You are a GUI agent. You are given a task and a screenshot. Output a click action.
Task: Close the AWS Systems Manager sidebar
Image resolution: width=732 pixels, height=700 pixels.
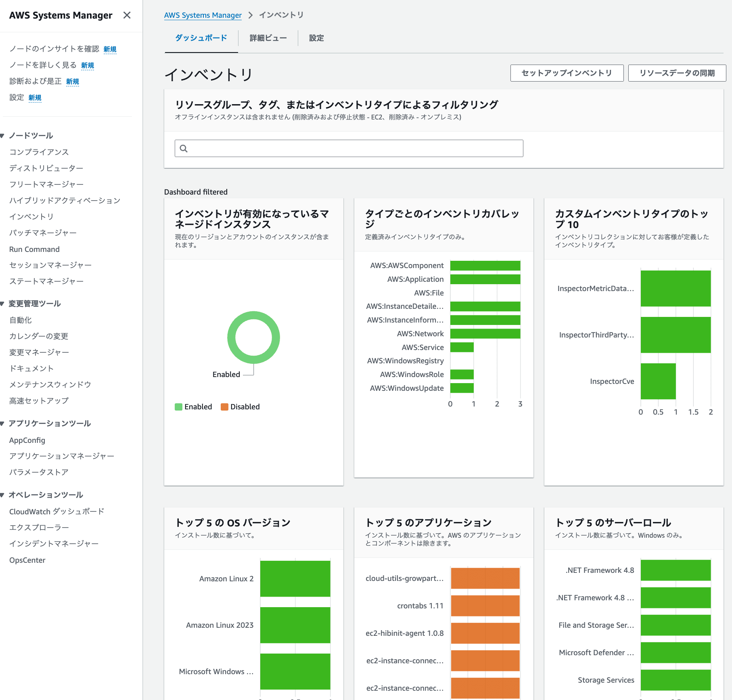[x=127, y=15]
